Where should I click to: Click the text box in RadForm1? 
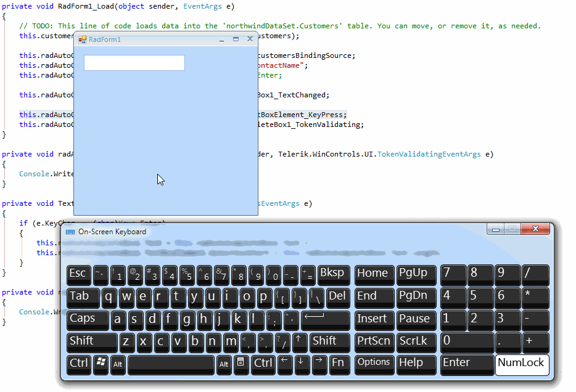pyautogui.click(x=134, y=63)
